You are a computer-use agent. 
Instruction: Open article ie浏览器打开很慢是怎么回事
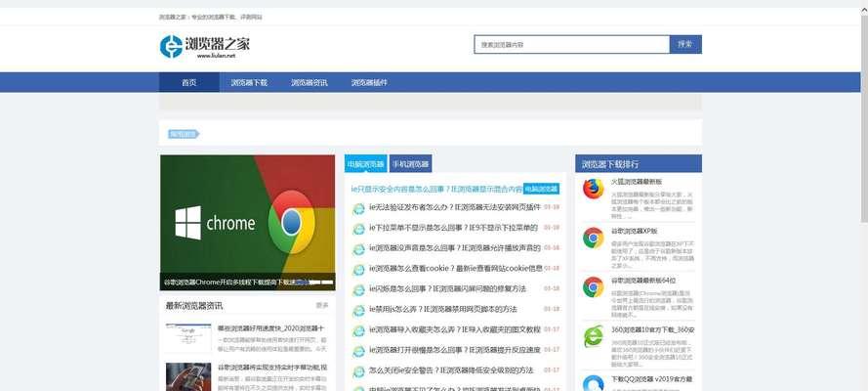point(454,350)
